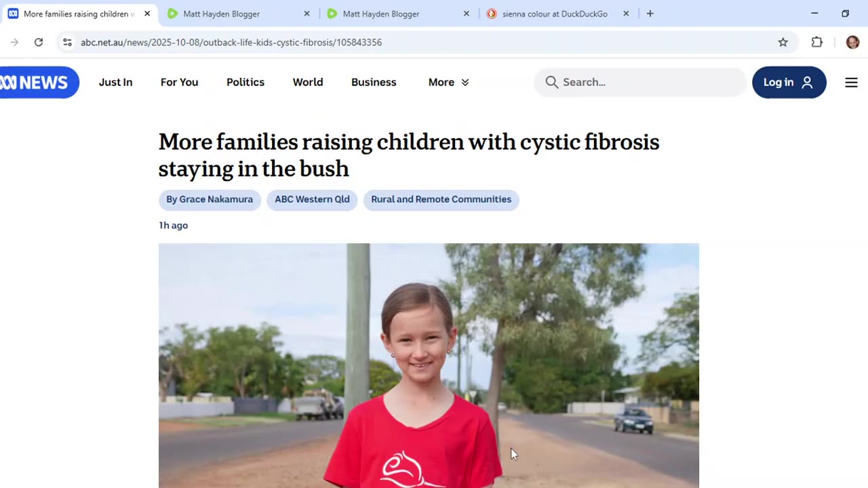Screen dimensions: 868x488
Task: Open the hamburger menu icon
Action: tap(851, 83)
